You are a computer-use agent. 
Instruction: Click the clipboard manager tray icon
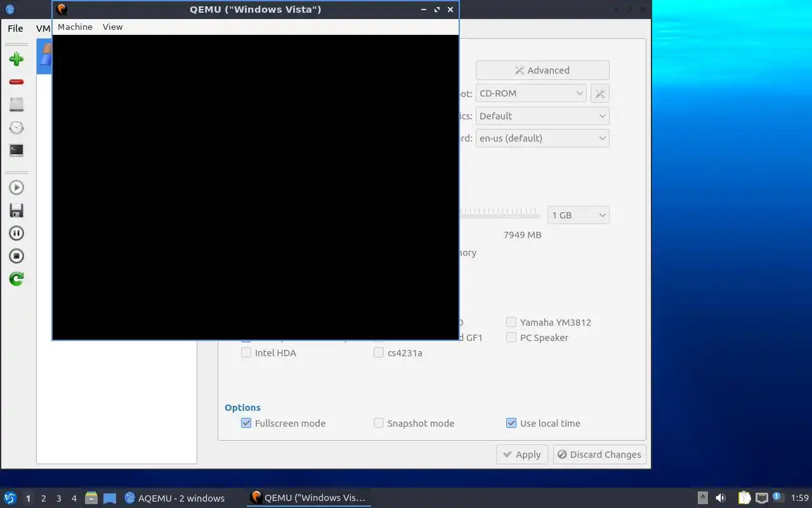point(744,498)
